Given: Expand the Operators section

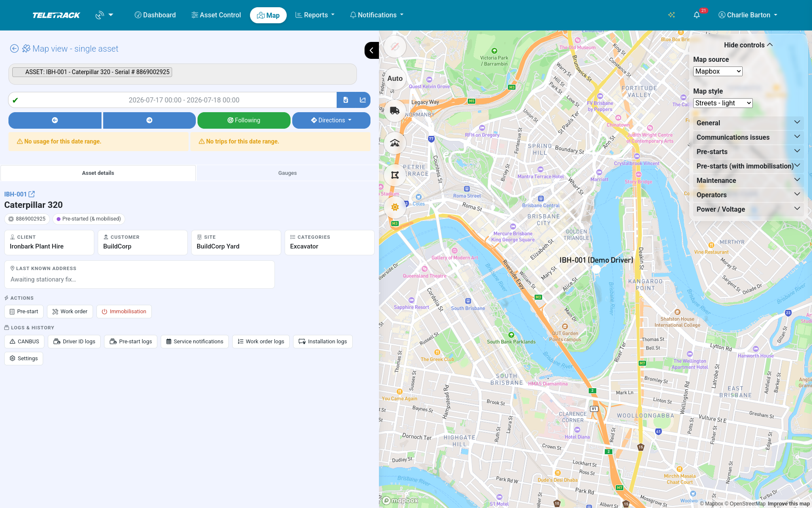Looking at the screenshot, I should 748,195.
